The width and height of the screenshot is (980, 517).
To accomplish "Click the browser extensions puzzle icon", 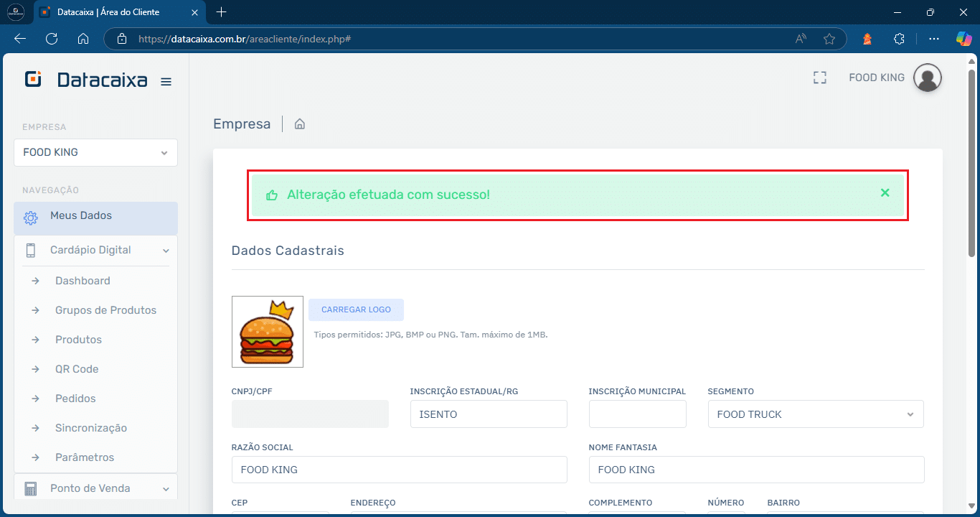I will coord(899,39).
